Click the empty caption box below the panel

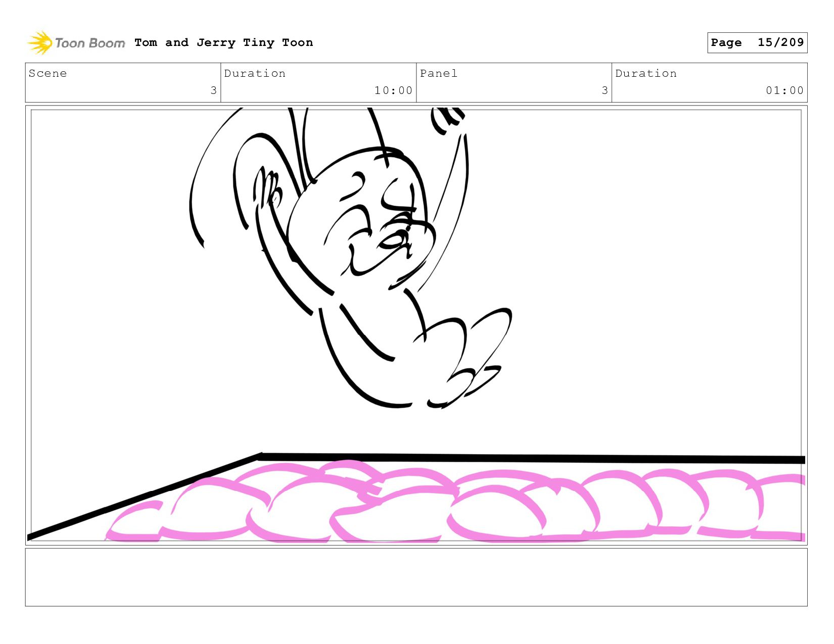(416, 577)
